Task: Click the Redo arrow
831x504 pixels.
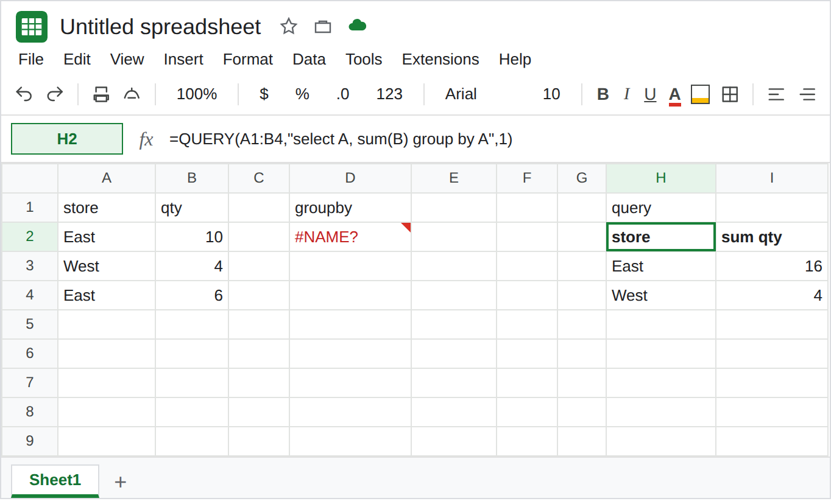Action: click(55, 94)
